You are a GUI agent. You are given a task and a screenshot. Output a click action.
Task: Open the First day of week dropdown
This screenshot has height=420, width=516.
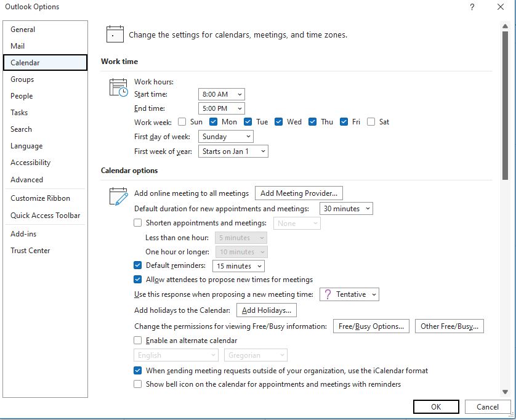pyautogui.click(x=226, y=136)
